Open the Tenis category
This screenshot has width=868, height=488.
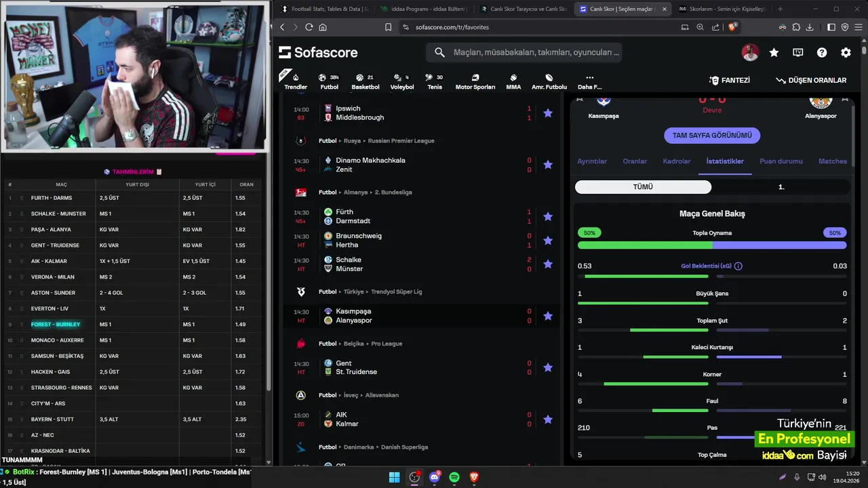(x=435, y=81)
